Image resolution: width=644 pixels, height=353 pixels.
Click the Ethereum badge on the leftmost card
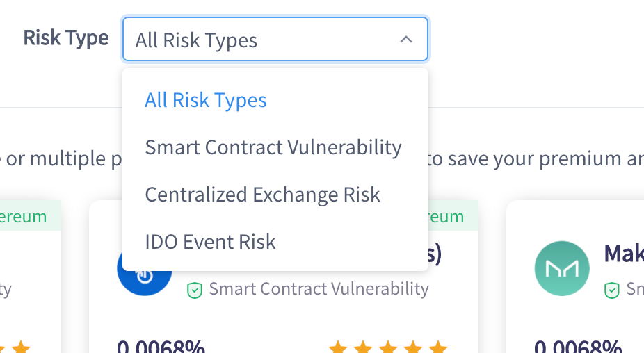(24, 216)
